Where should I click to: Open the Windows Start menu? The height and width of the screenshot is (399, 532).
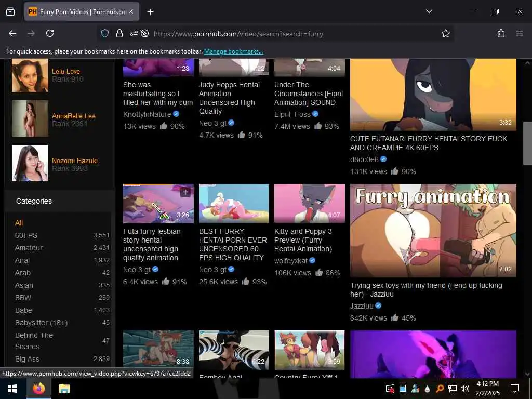click(x=12, y=389)
